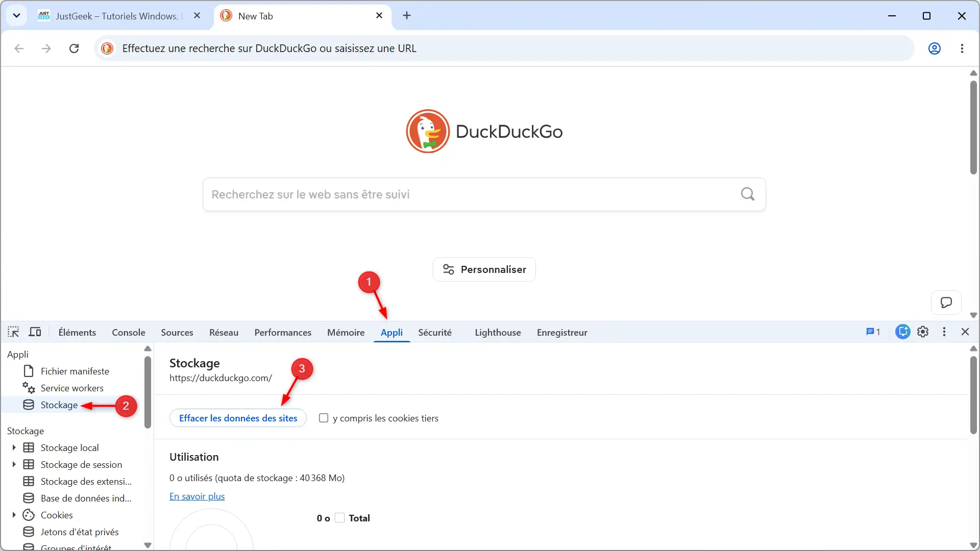
Task: Switch to the Éléments tab
Action: click(77, 332)
